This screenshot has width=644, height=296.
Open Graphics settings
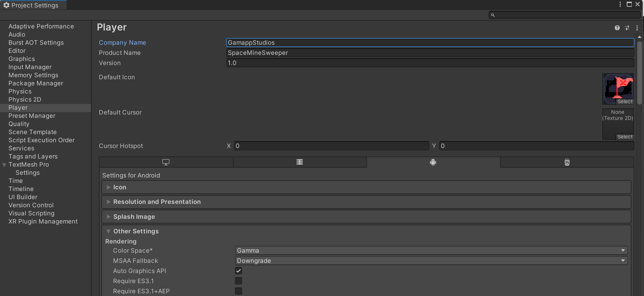tap(22, 59)
